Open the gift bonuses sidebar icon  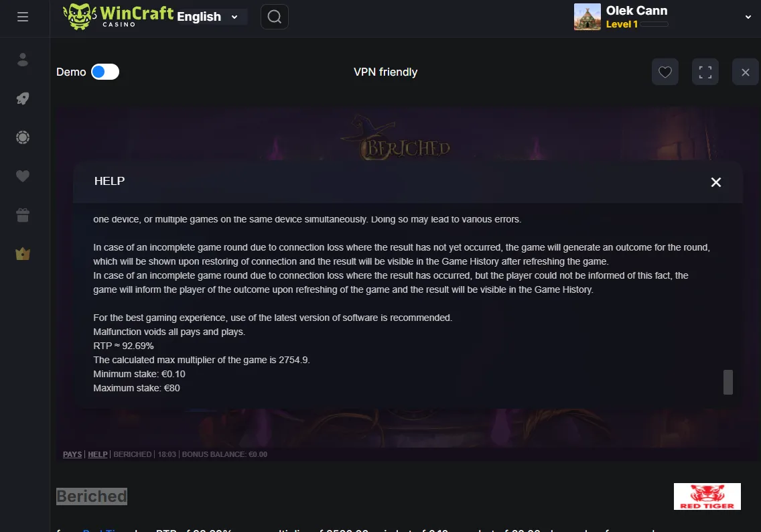point(22,215)
